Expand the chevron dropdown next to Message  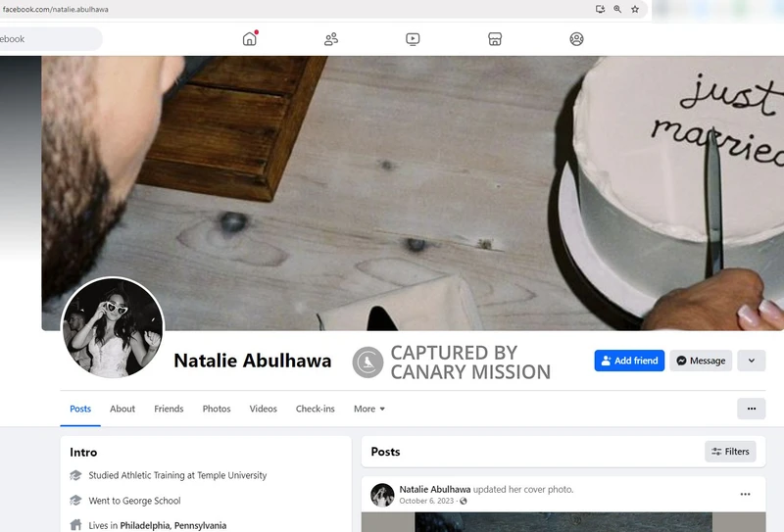coord(751,361)
